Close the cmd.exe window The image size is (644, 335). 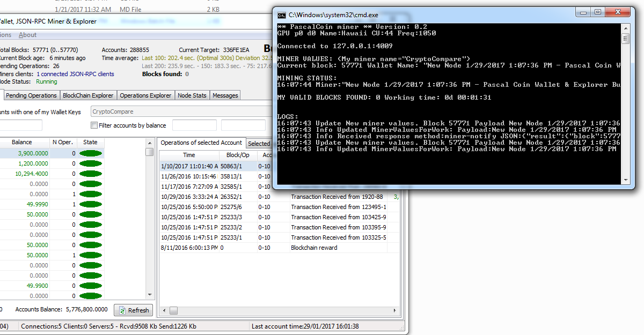coord(619,11)
